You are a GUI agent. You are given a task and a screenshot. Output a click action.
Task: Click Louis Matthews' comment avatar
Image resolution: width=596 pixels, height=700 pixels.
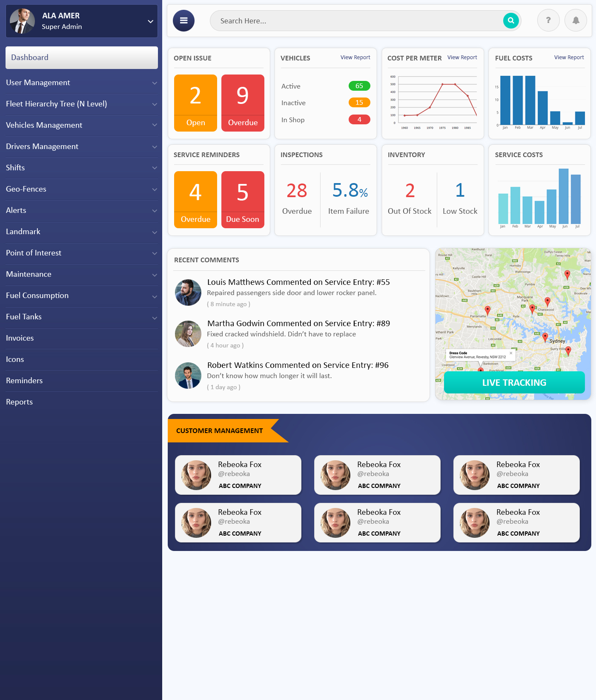point(188,293)
